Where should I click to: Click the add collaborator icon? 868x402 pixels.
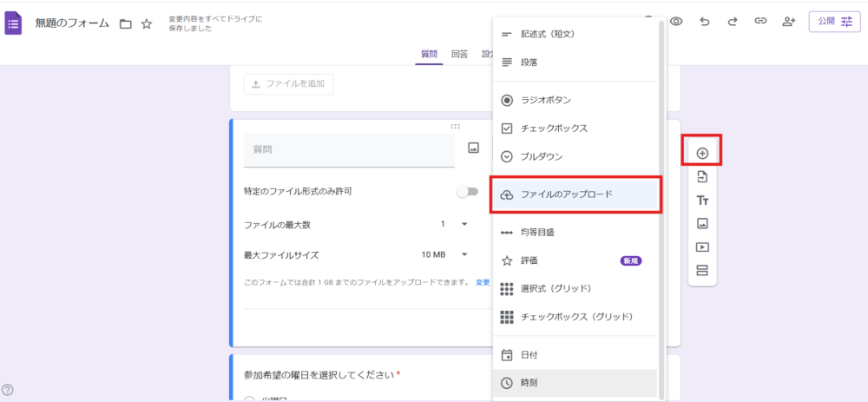click(788, 23)
